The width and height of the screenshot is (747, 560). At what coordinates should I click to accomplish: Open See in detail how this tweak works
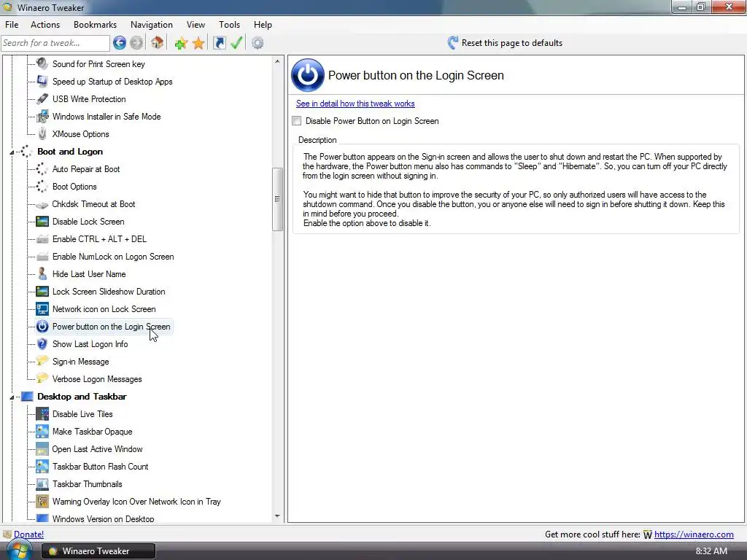(x=355, y=104)
